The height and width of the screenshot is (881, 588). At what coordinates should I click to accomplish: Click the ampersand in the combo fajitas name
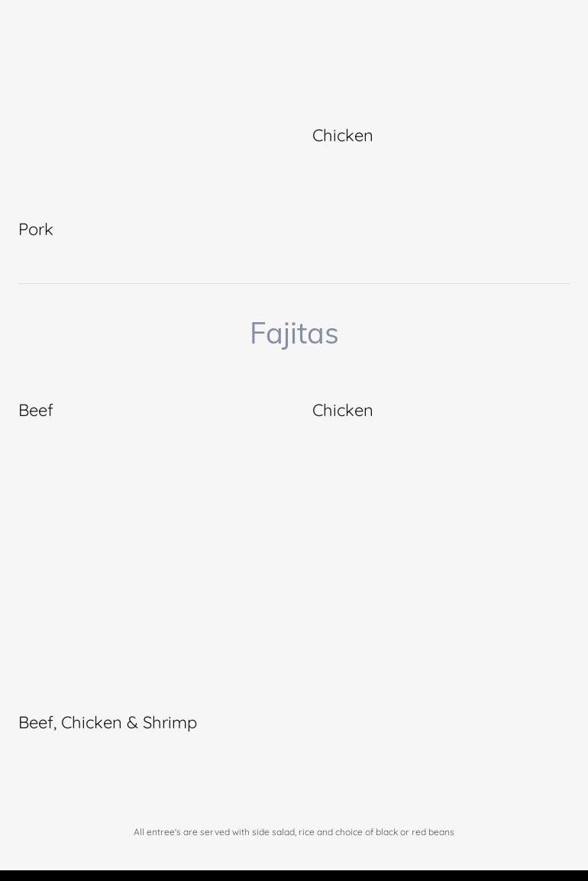point(132,722)
